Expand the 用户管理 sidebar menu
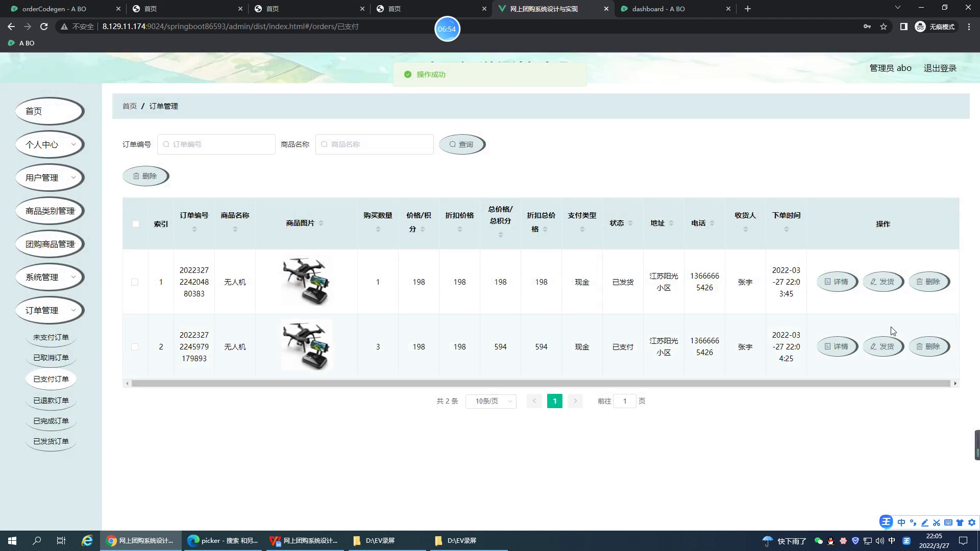980x551 pixels. click(50, 178)
